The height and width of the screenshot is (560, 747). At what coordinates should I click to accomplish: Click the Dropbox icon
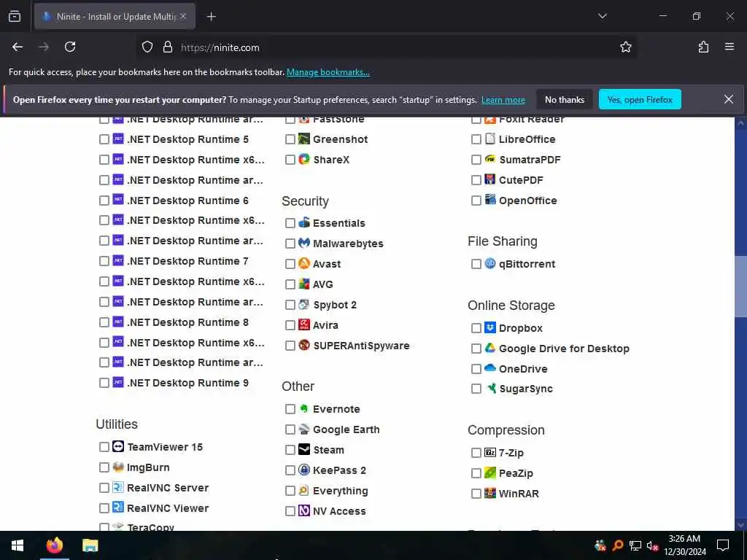tap(490, 327)
